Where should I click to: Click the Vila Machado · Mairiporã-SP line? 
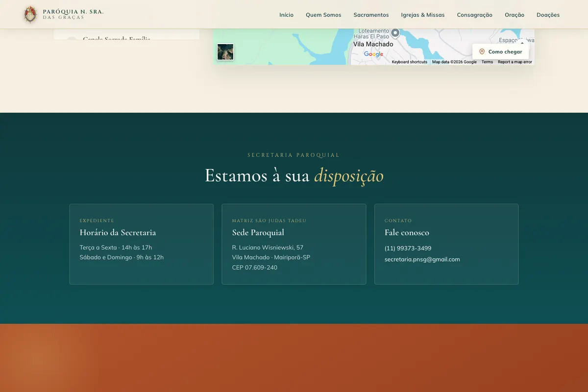pyautogui.click(x=271, y=257)
